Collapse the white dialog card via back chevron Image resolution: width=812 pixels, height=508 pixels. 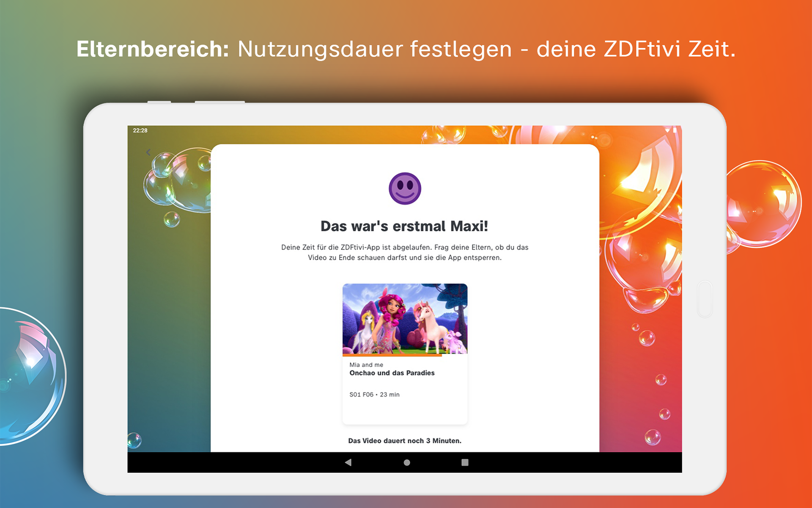[148, 152]
